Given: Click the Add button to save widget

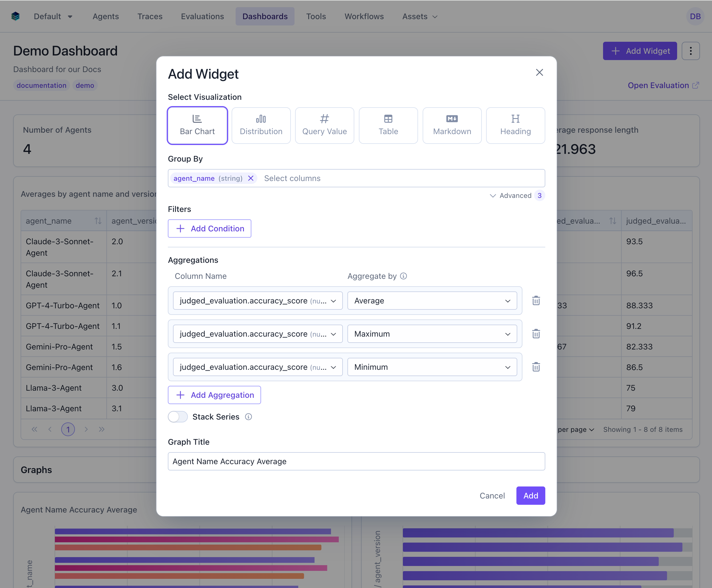Looking at the screenshot, I should coord(530,496).
